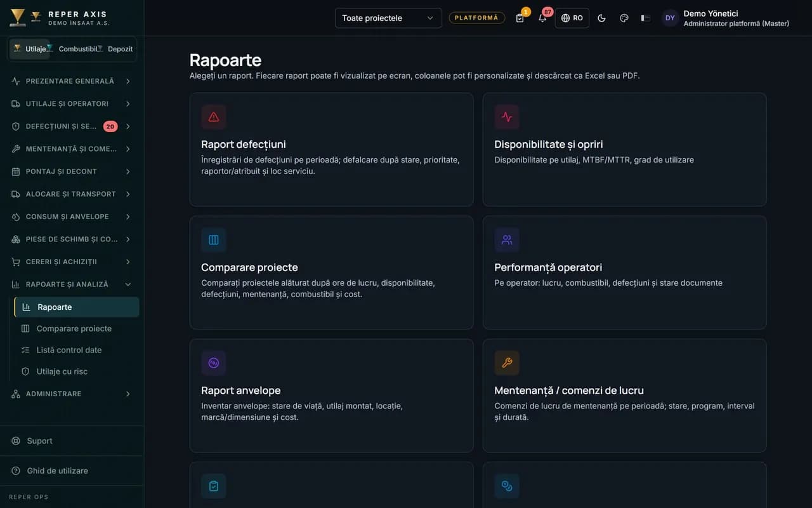Viewport: 812px width, 508px height.
Task: Open Utilaje cu risc submenu item
Action: pos(77,371)
